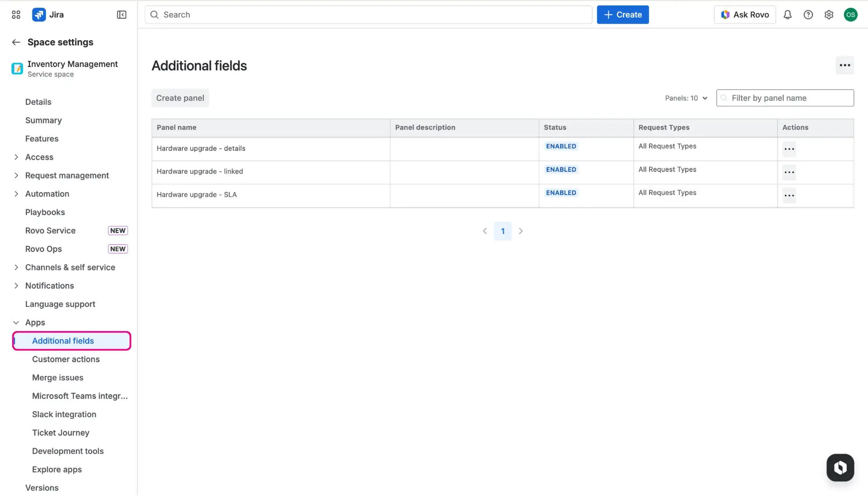Open the app switcher grid icon

tap(15, 14)
